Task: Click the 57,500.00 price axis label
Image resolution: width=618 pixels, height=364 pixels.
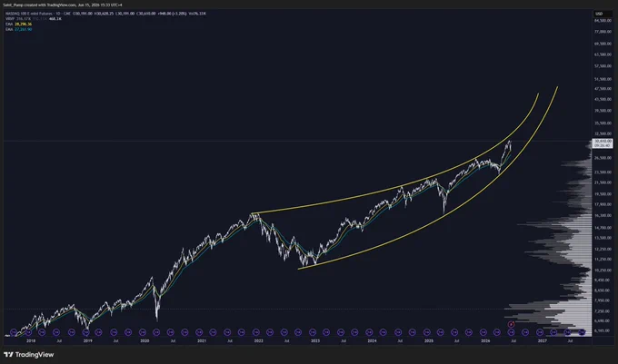Action: (603, 66)
